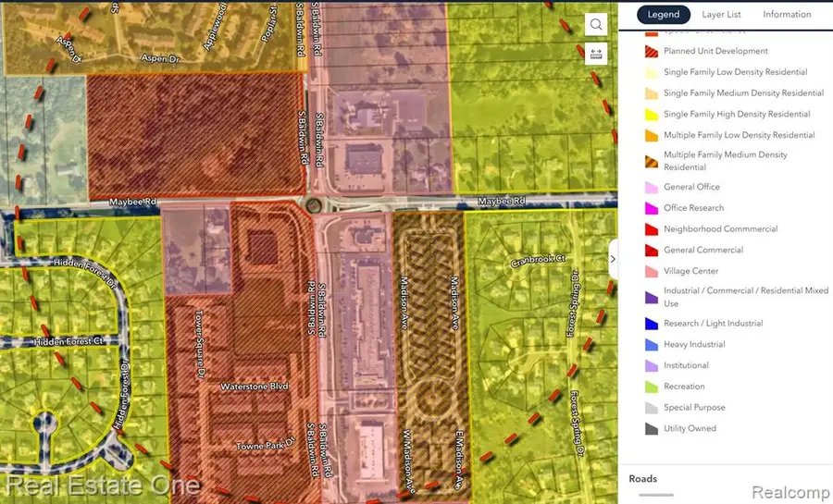Click the Waterstone Blvd street label
The image size is (833, 504).
coord(250,387)
